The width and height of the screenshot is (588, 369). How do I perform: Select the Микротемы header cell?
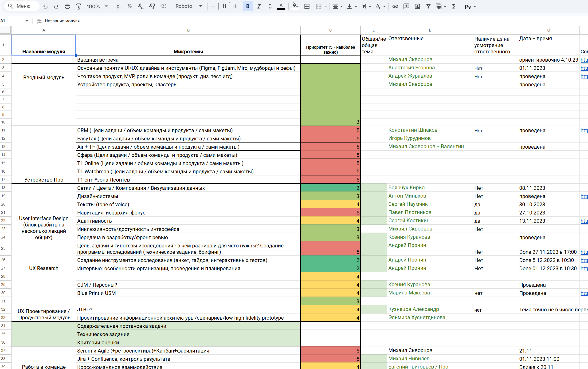coord(188,45)
